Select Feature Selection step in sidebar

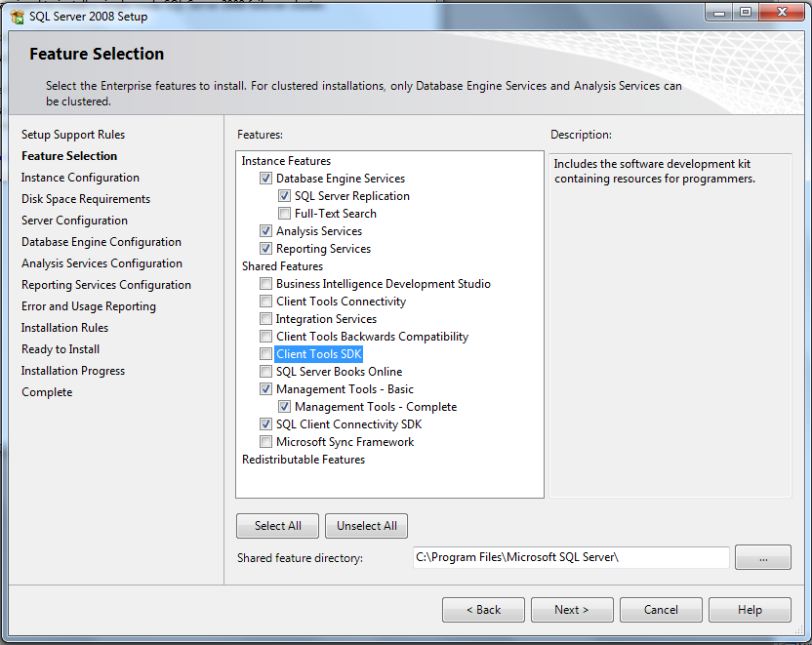69,156
